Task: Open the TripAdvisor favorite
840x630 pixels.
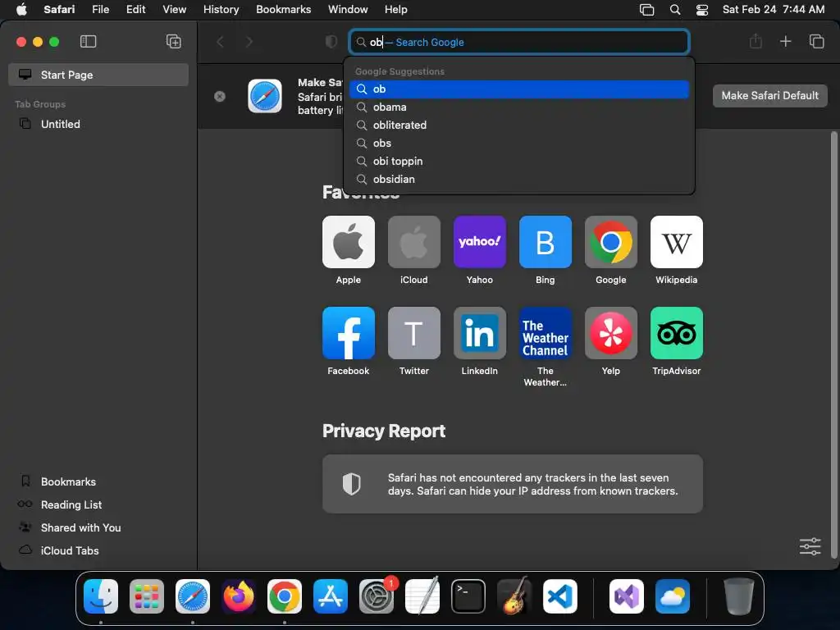Action: pos(677,333)
